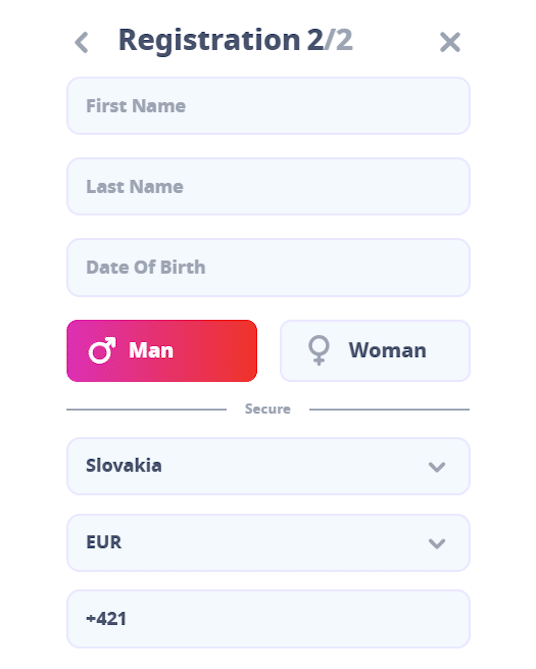Select Man as gender

(162, 351)
